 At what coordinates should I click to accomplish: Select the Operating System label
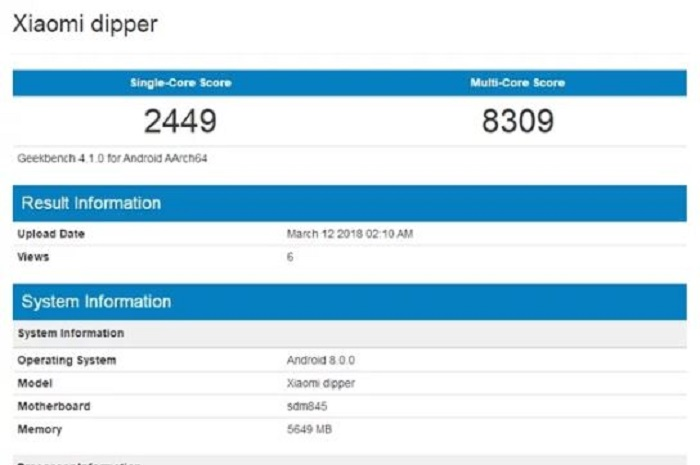pyautogui.click(x=67, y=360)
